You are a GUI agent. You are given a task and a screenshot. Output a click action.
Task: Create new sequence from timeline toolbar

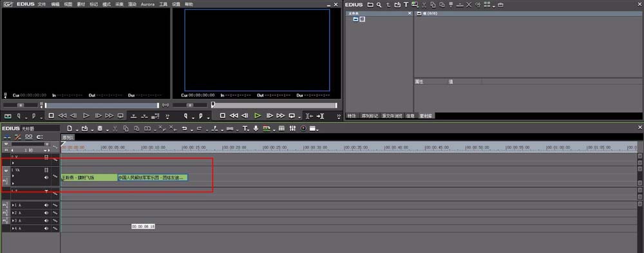point(70,129)
